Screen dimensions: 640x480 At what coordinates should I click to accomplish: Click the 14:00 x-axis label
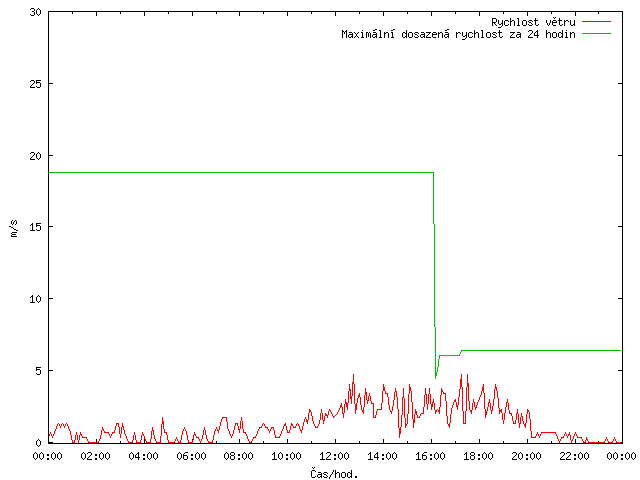pyautogui.click(x=382, y=456)
